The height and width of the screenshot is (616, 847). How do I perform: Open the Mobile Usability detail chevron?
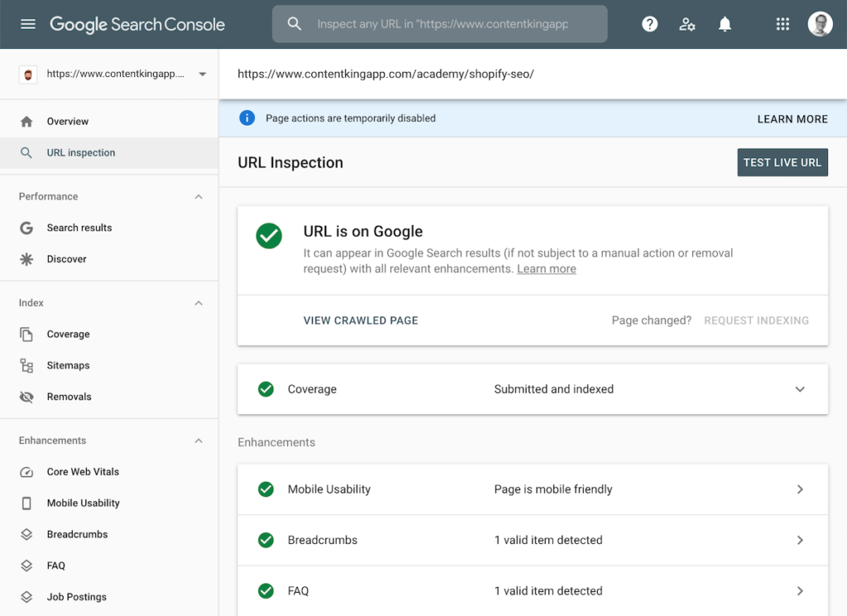(x=800, y=489)
